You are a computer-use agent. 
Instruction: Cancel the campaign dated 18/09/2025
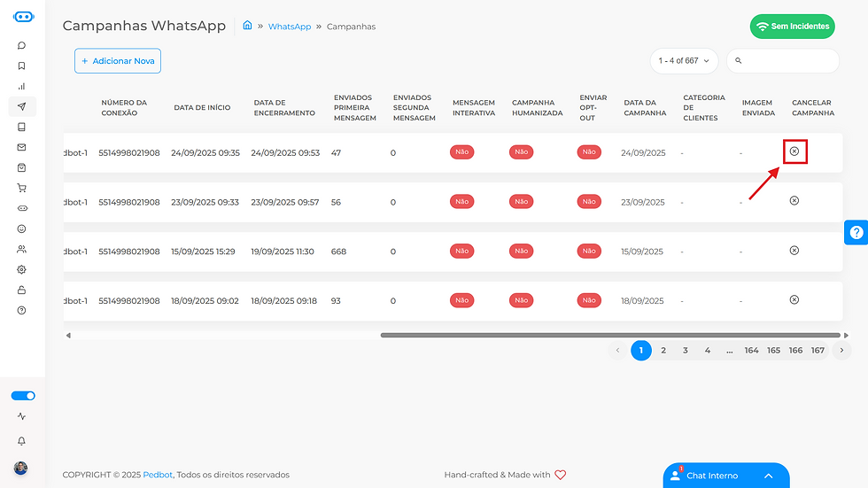pyautogui.click(x=794, y=299)
